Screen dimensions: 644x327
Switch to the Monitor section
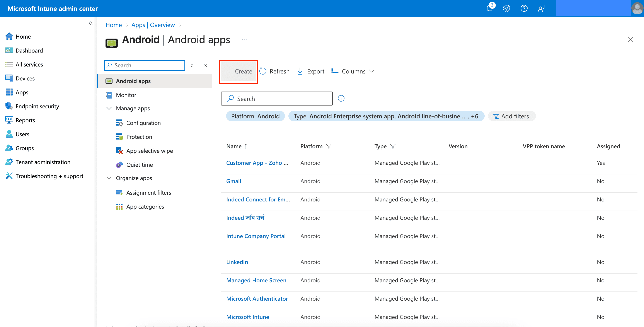126,95
